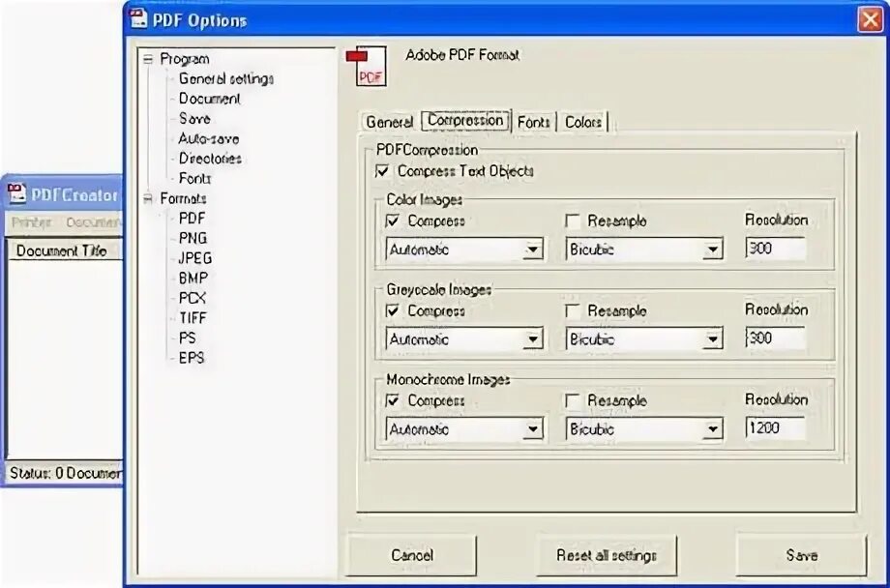Click Reset all settings button

tap(607, 555)
